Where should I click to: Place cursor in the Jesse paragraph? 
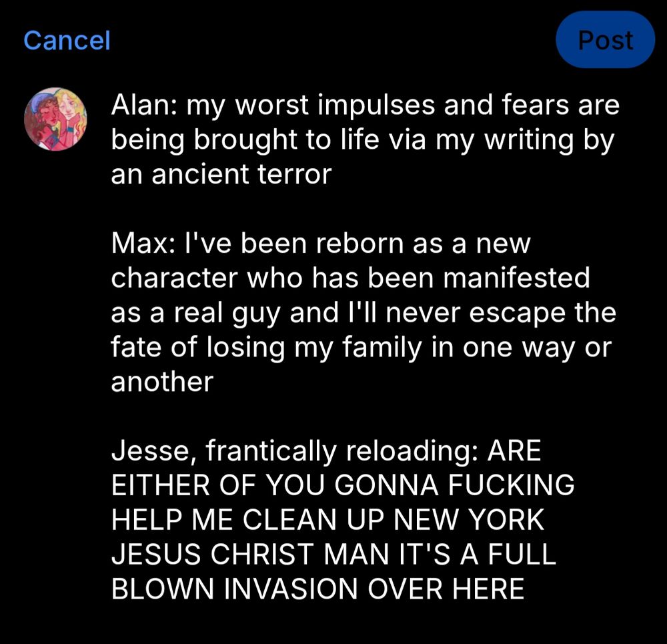click(343, 520)
